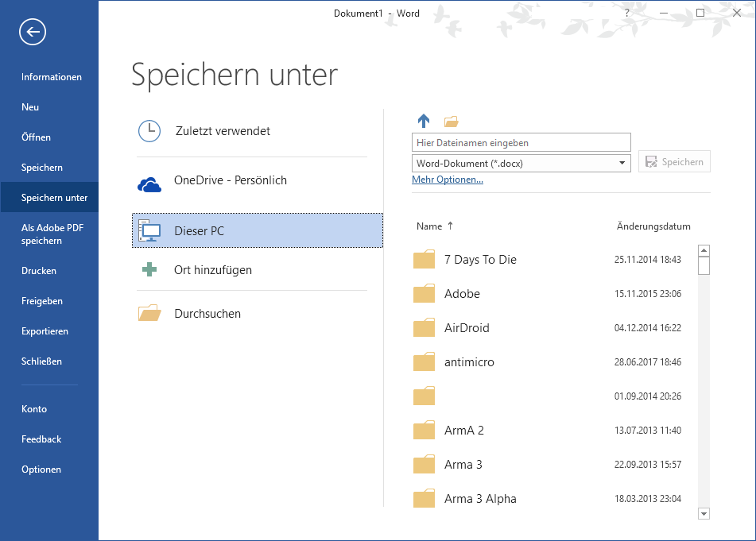Click the AirDroid folder icon

tap(424, 327)
